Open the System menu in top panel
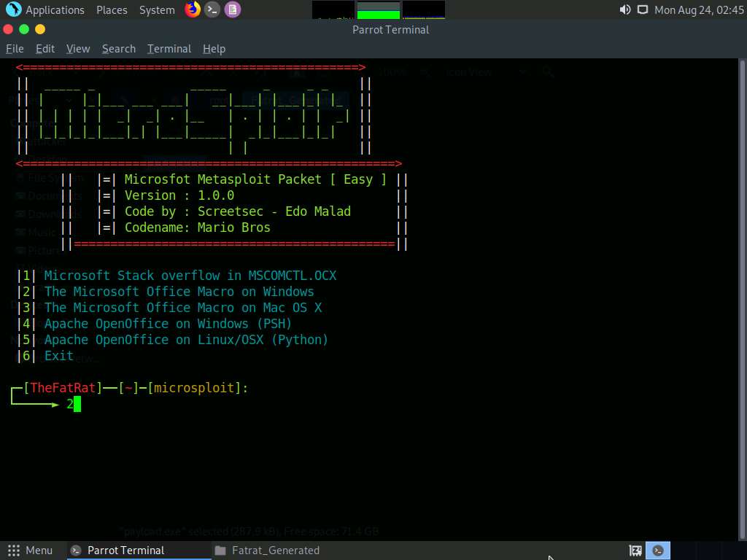 (157, 10)
